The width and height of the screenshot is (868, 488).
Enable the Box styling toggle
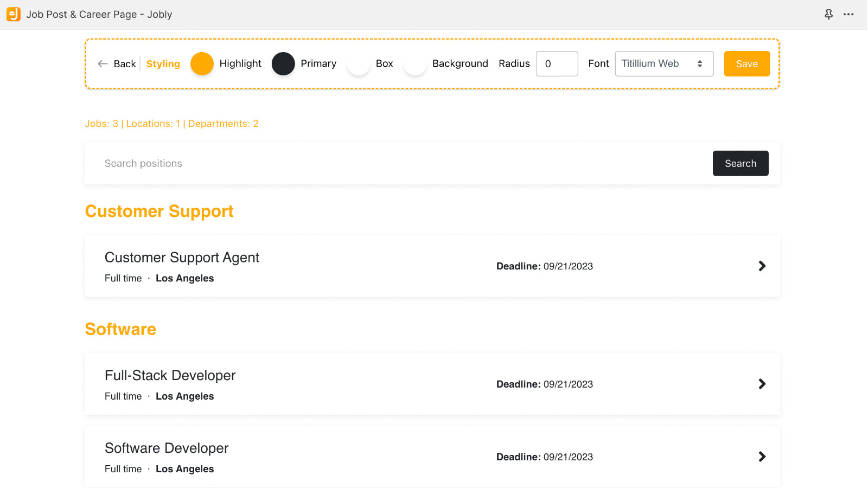(358, 63)
